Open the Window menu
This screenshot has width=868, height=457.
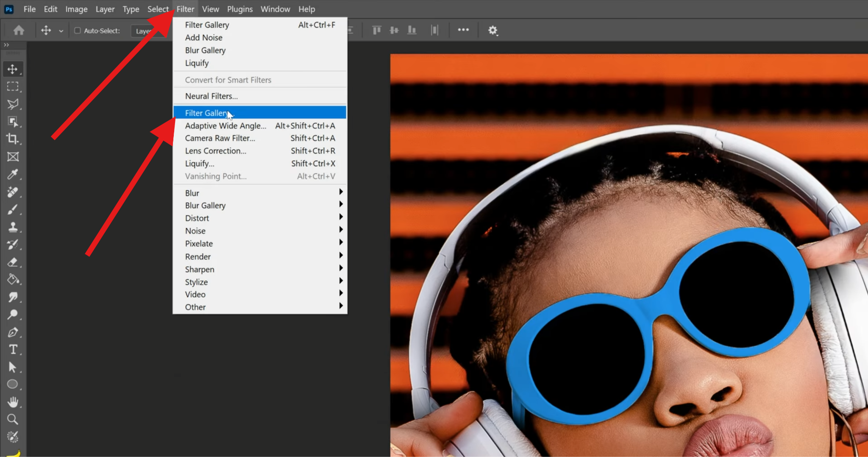click(275, 9)
